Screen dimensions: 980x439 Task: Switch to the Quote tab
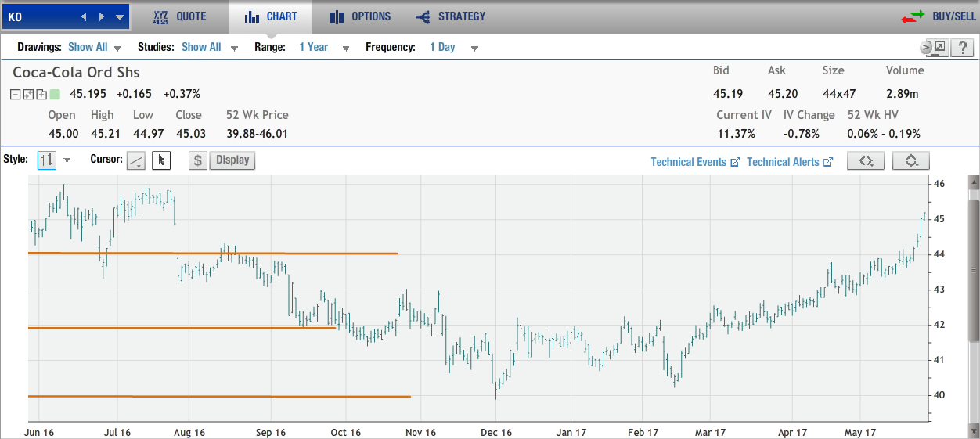[180, 16]
